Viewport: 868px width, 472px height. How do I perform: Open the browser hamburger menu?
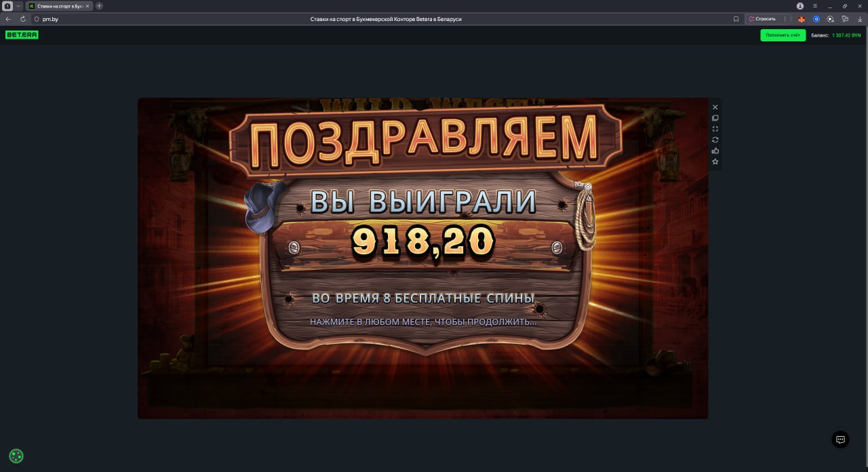[x=815, y=5]
